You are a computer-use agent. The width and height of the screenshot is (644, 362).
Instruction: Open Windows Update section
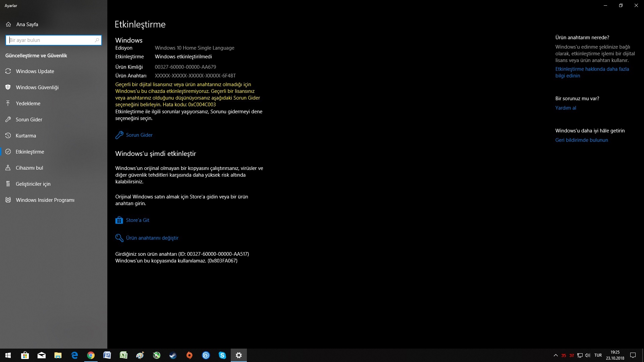point(35,71)
